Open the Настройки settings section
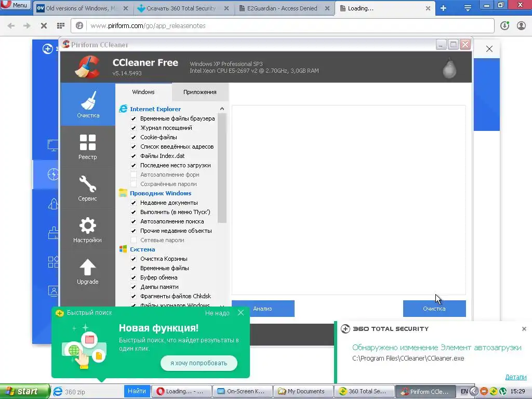The height and width of the screenshot is (399, 532). (88, 230)
